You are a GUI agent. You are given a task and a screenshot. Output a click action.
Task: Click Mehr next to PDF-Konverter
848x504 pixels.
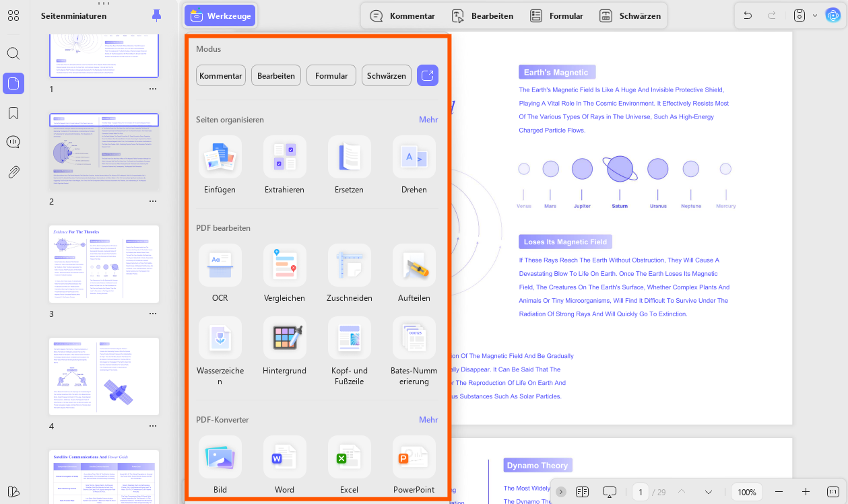pos(428,419)
